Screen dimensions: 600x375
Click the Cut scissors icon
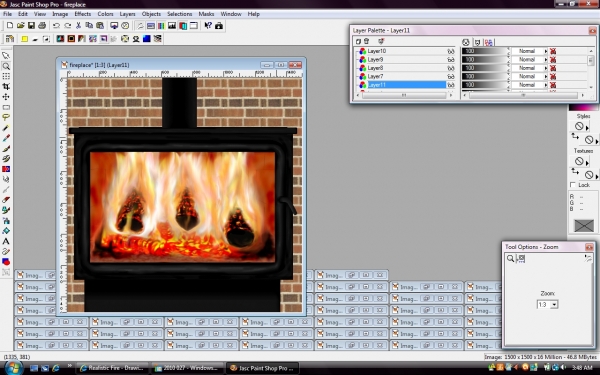point(78,26)
